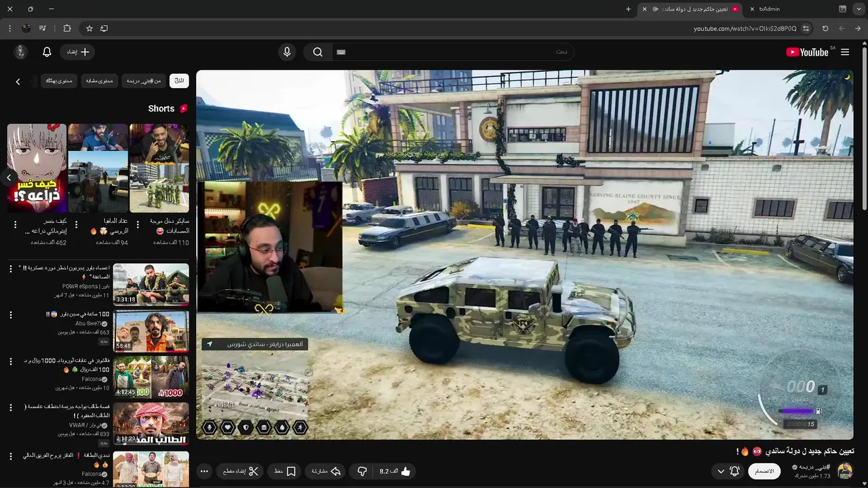Image resolution: width=868 pixels, height=488 pixels.
Task: Click the 'POWR eSports' channel name
Action: tap(85, 287)
